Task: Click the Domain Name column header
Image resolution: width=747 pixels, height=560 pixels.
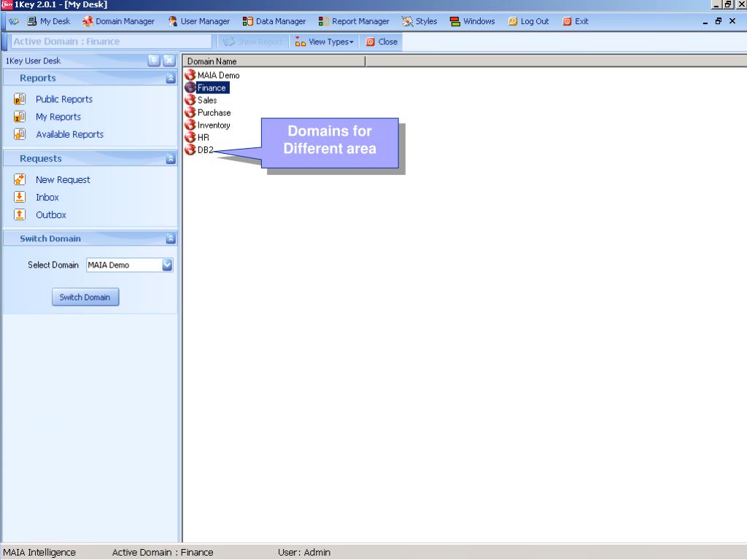Action: click(274, 61)
